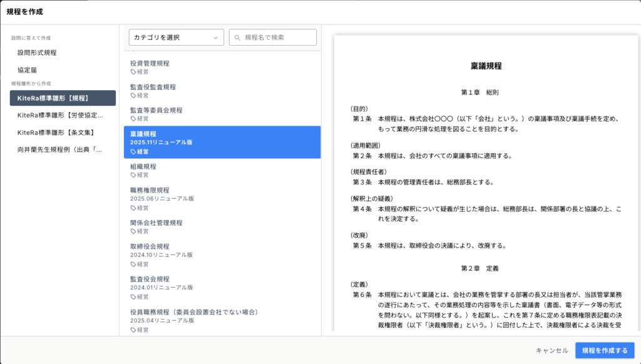Click the search magnifier icon
The image size is (641, 364).
tap(238, 38)
